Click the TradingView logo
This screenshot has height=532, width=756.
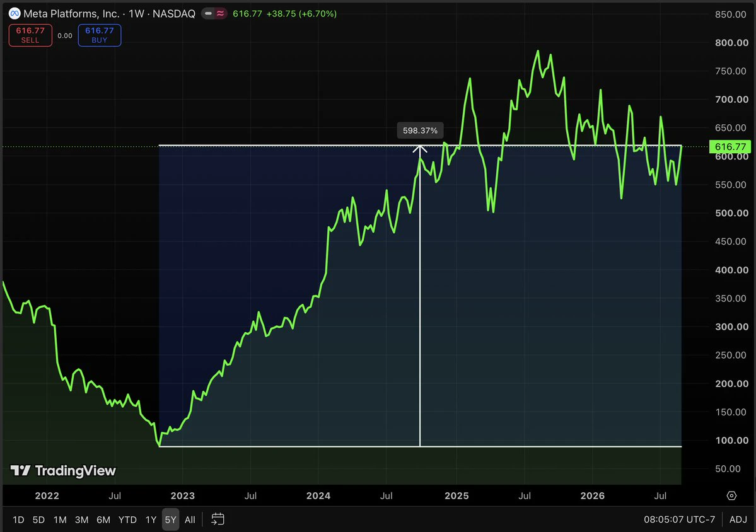pos(63,471)
